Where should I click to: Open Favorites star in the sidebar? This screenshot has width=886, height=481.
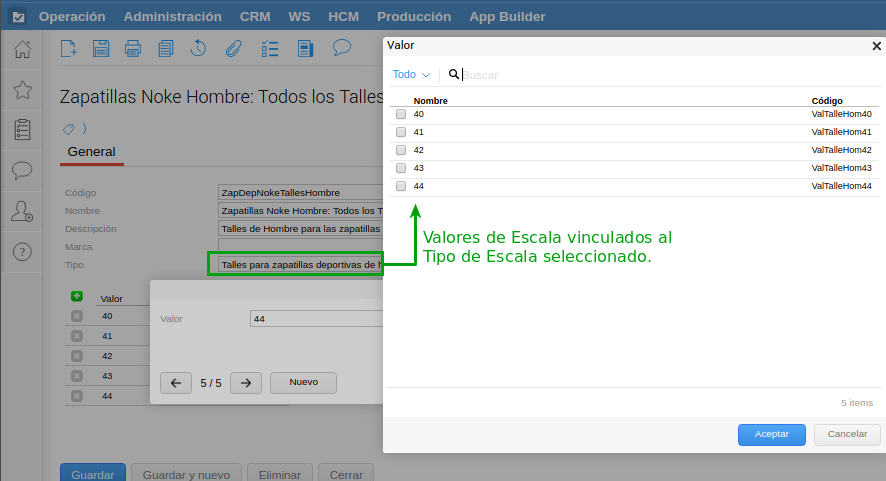pyautogui.click(x=22, y=90)
